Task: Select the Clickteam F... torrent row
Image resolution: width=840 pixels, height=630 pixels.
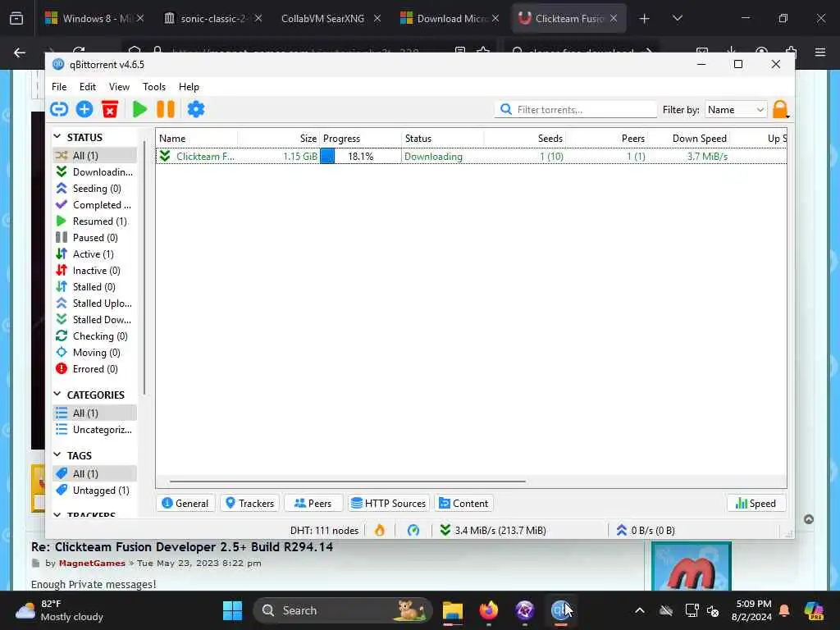Action: pyautogui.click(x=472, y=157)
